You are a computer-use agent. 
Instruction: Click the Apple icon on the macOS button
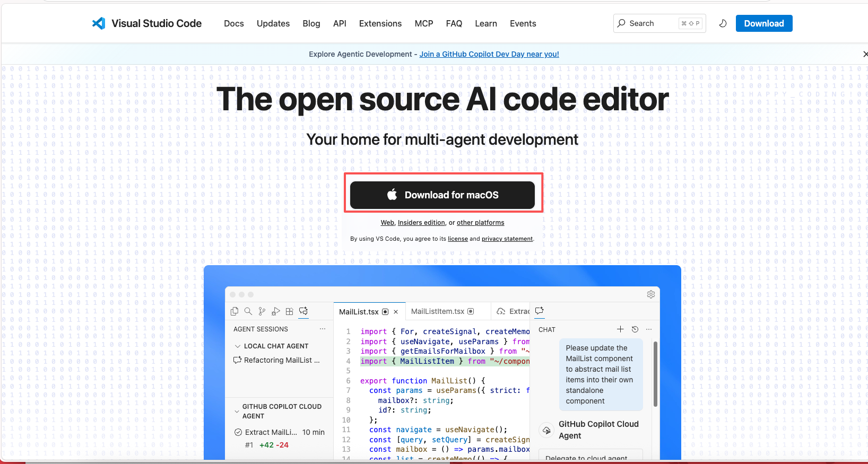click(x=392, y=195)
